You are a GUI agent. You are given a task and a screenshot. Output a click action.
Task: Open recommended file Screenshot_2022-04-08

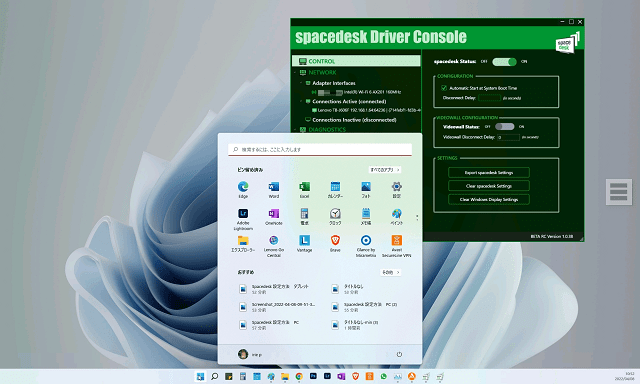(x=277, y=307)
